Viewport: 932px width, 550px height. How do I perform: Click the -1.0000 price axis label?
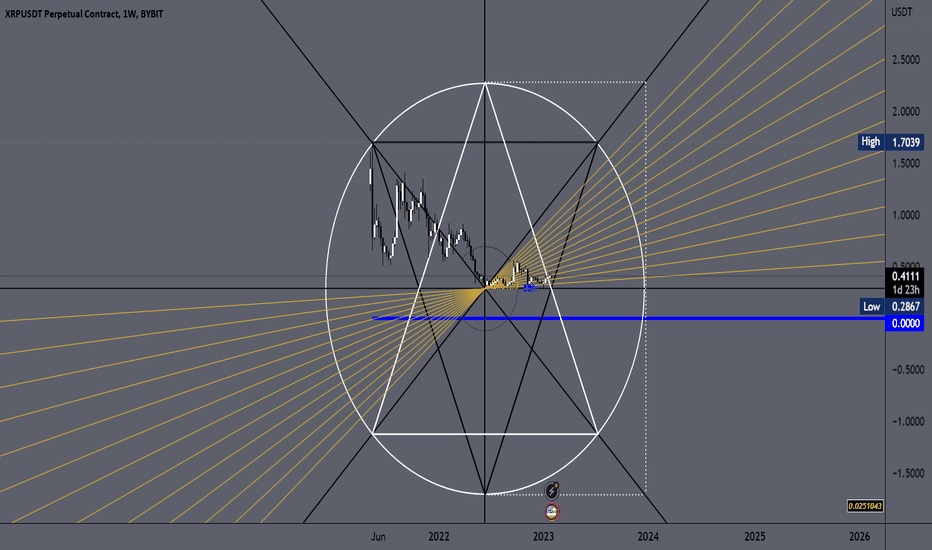[908, 422]
